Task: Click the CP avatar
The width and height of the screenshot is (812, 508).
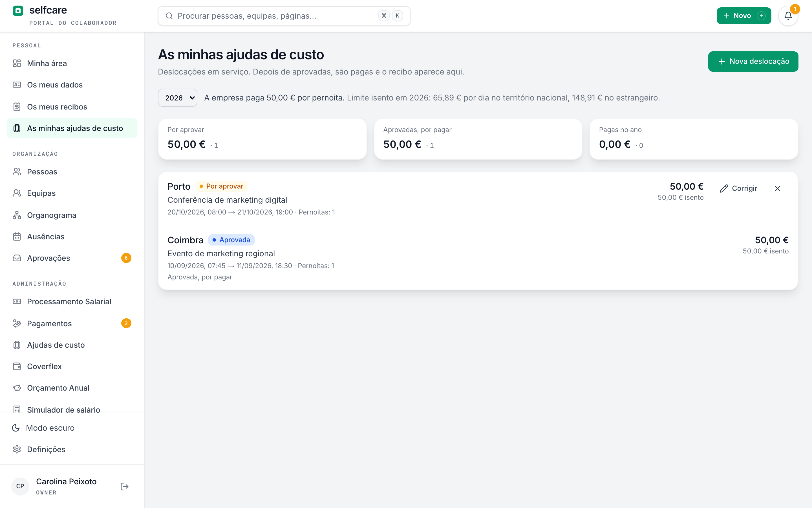Action: click(20, 486)
